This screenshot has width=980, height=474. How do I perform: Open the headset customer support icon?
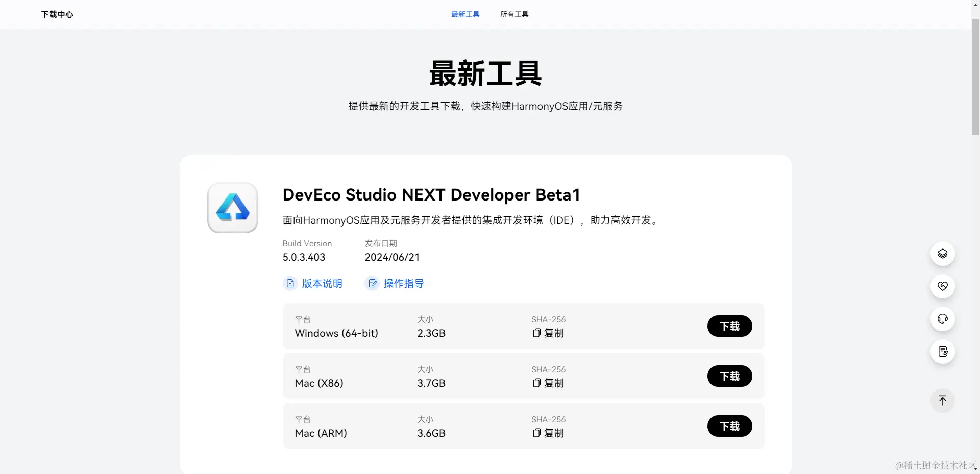pyautogui.click(x=942, y=319)
